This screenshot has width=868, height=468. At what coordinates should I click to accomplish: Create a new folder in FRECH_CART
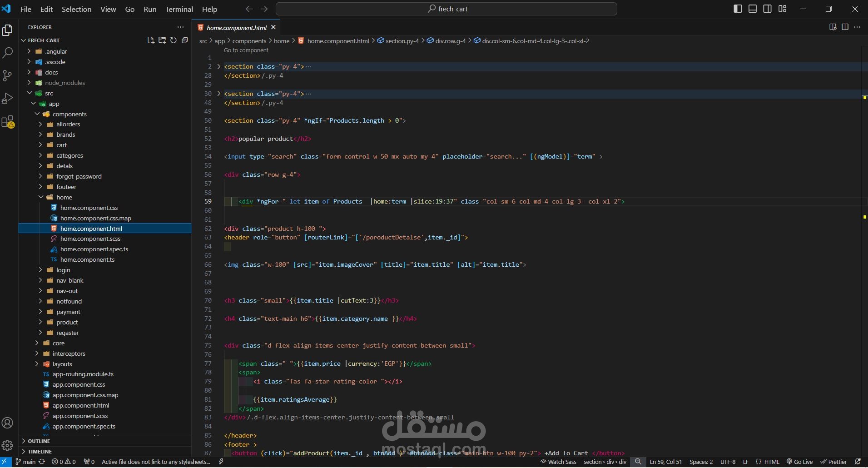(162, 40)
